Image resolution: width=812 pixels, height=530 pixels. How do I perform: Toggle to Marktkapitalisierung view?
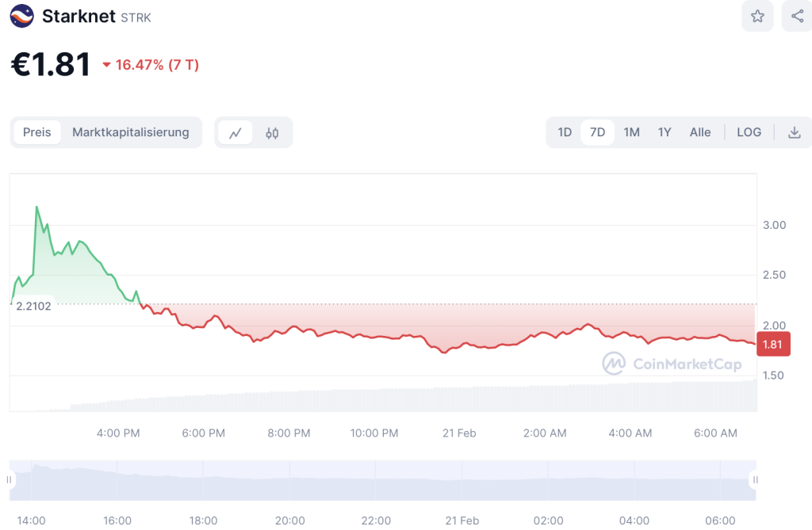131,132
